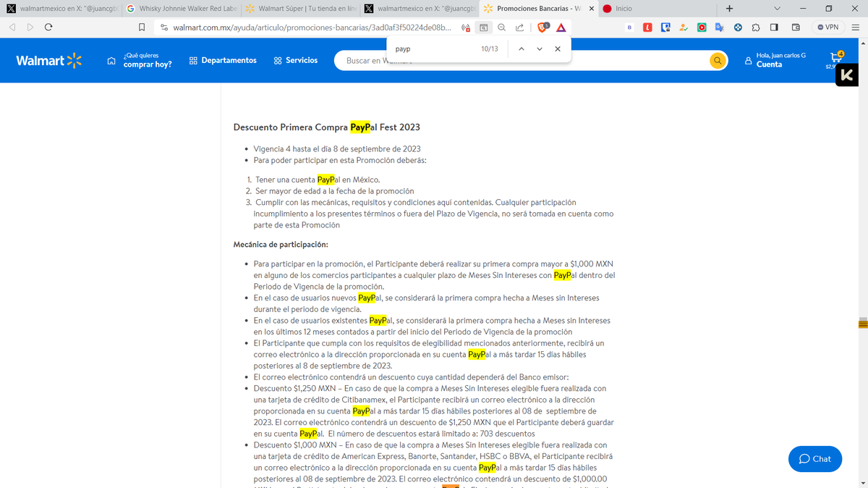The image size is (868, 488).
Task: Click the black K overlay icon
Action: click(847, 75)
